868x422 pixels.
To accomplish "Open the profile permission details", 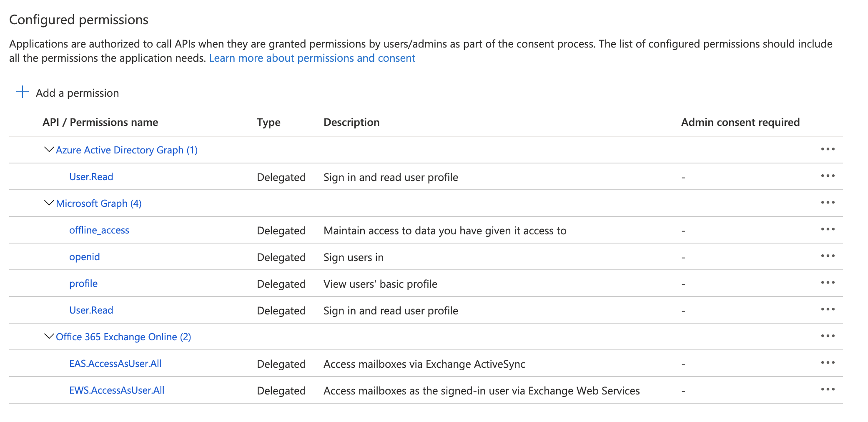I will (83, 283).
